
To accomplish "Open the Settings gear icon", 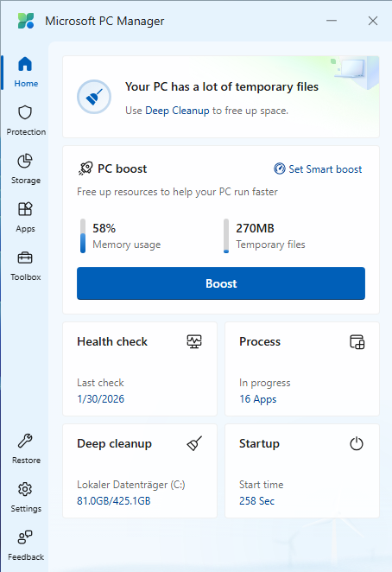I will coord(25,489).
